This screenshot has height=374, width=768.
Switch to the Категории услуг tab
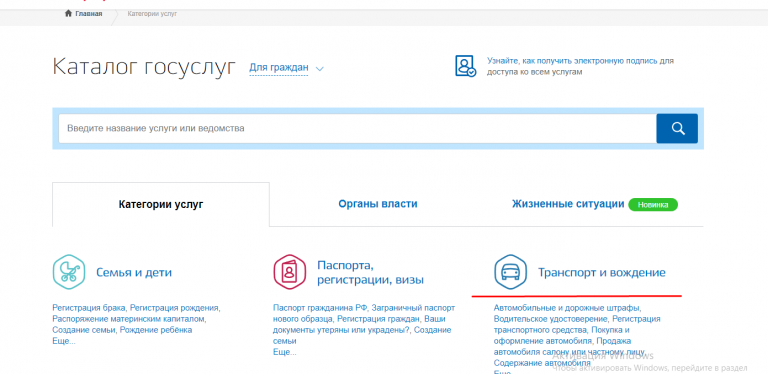point(161,204)
